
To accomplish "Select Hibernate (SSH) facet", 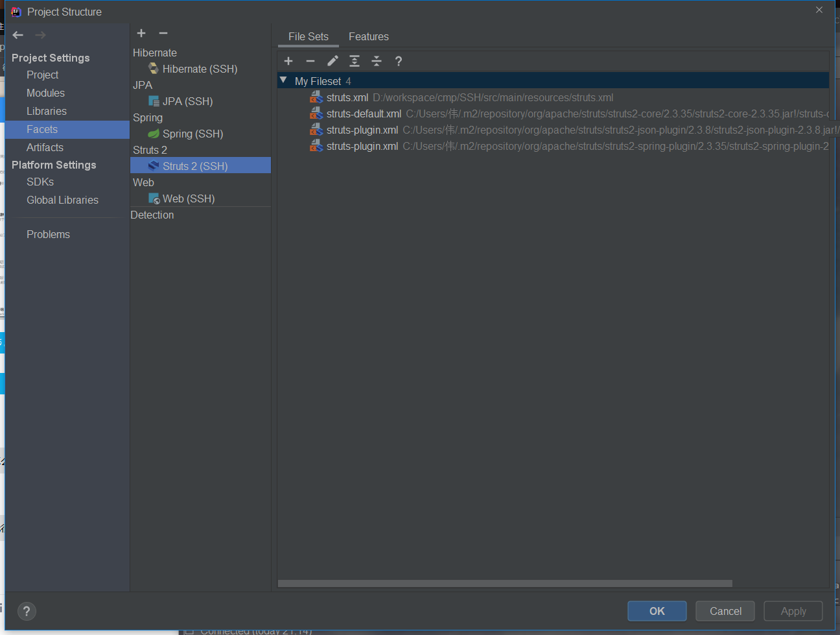I will coord(200,69).
